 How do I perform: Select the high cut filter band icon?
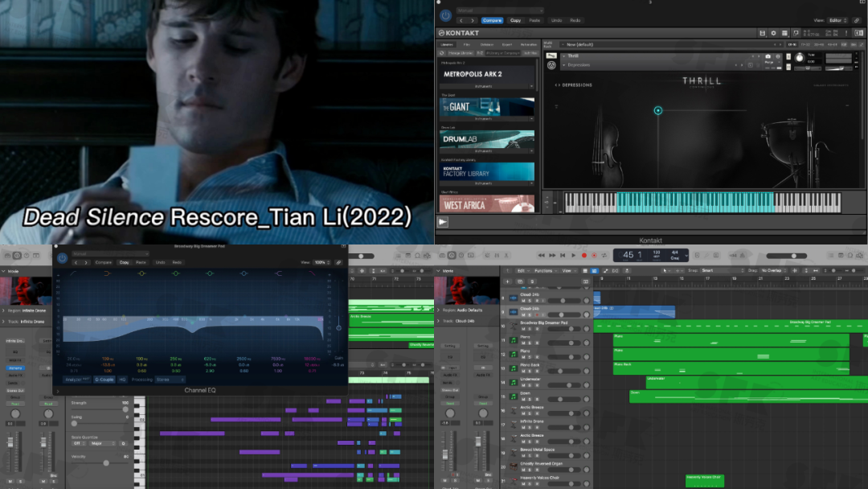pyautogui.click(x=312, y=273)
